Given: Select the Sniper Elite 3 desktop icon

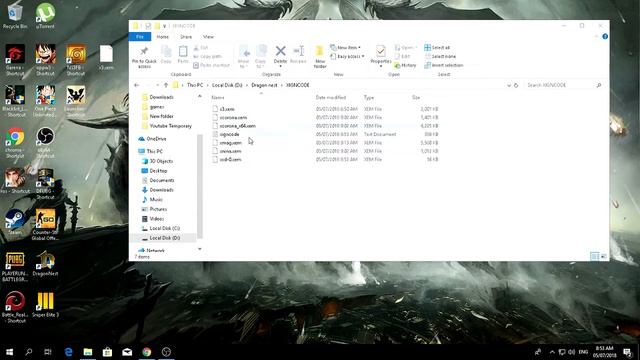Looking at the screenshot, I should [x=45, y=304].
